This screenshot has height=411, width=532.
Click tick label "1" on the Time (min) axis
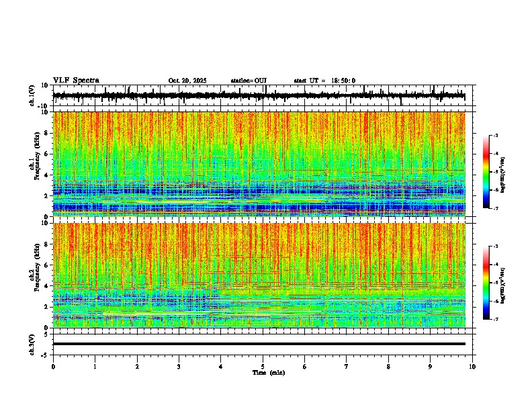(95, 367)
